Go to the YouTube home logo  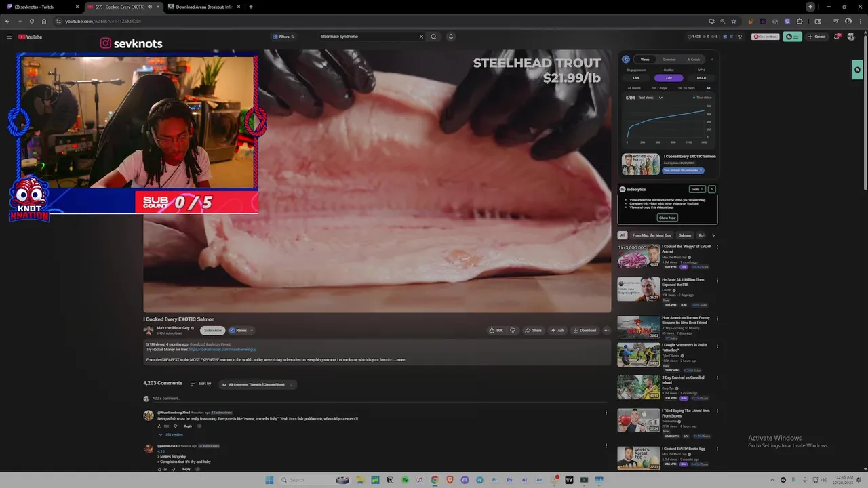point(31,37)
